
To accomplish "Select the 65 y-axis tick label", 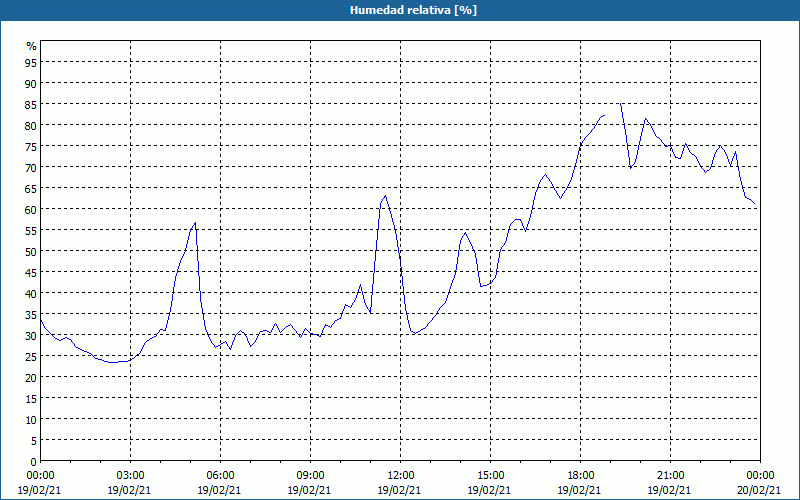I will coord(32,188).
